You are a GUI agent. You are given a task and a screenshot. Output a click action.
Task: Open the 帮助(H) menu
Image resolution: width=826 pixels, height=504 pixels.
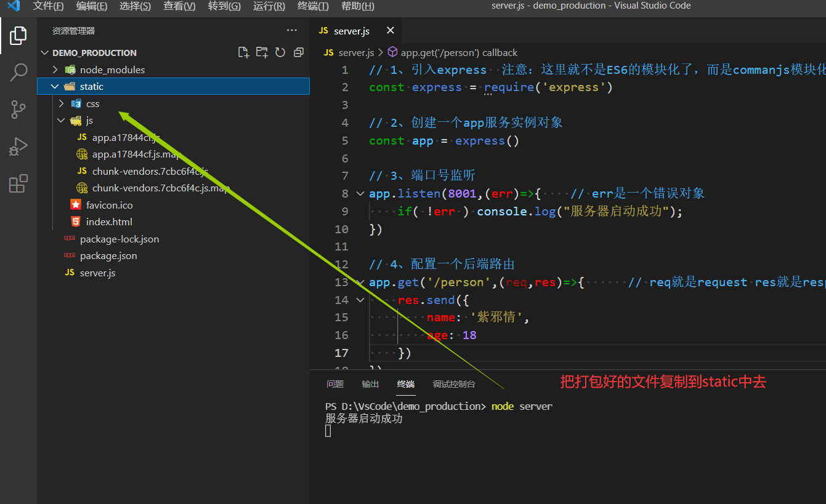point(357,6)
